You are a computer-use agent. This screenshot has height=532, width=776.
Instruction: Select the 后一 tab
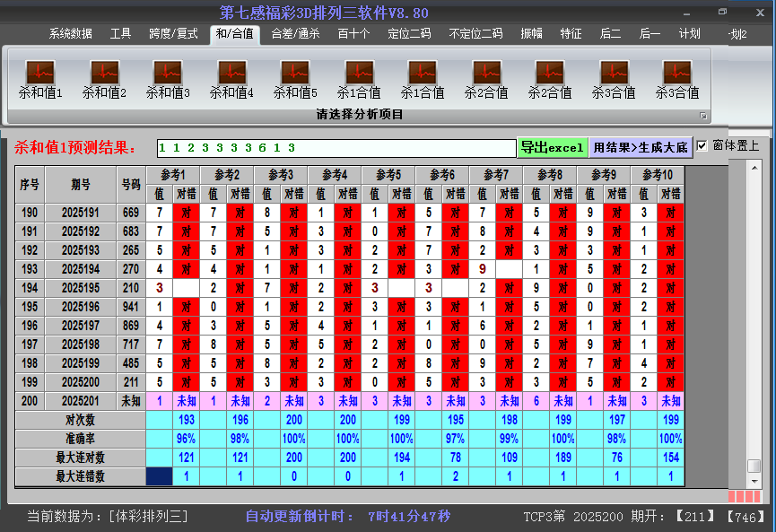pos(650,34)
